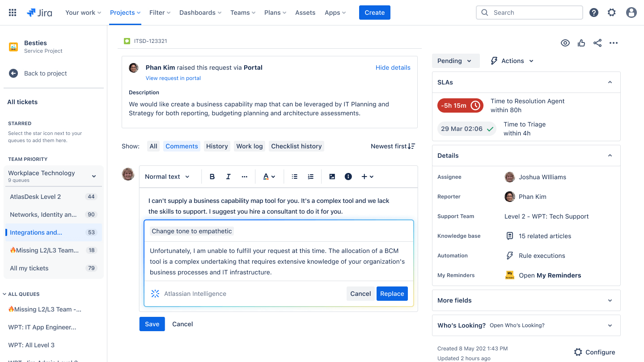Collapse the SLAs panel
The height and width of the screenshot is (362, 644).
click(610, 82)
